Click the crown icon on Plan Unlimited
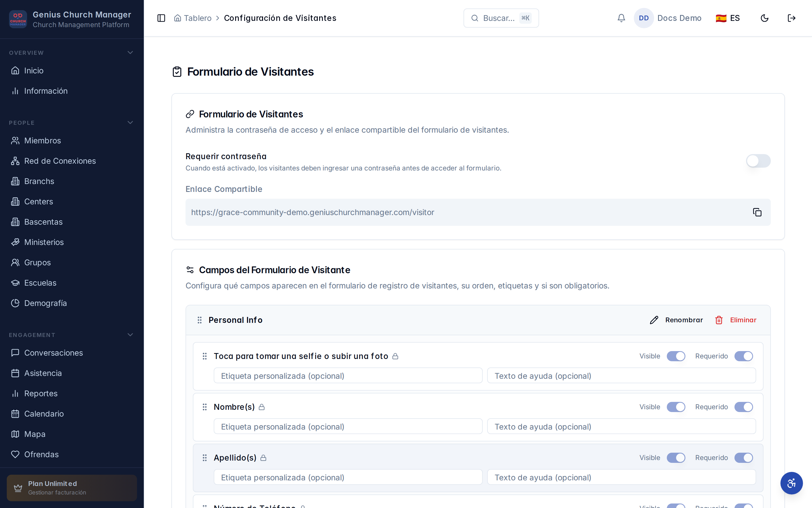Viewport: 812px width, 508px height. click(18, 488)
